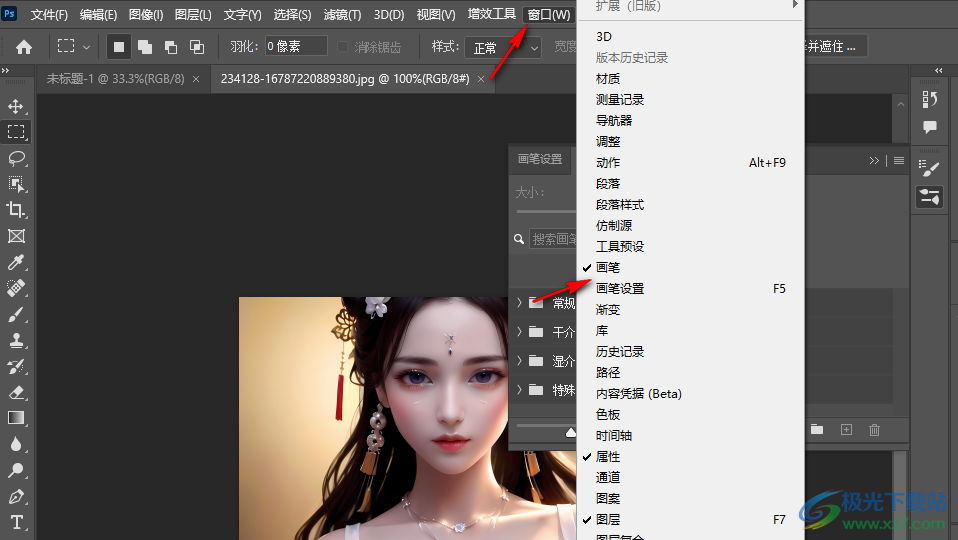Open the 扩展 (旧版) submenu
This screenshot has height=540, width=958.
[690, 6]
